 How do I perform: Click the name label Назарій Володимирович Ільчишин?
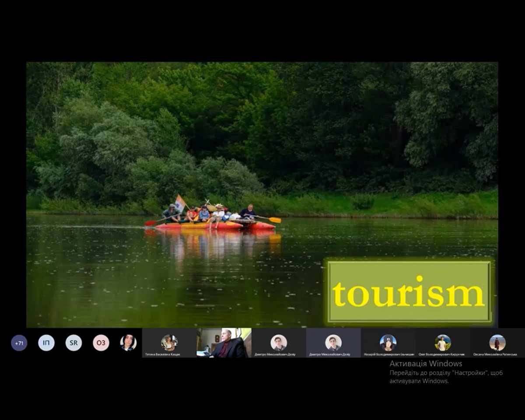pyautogui.click(x=388, y=354)
